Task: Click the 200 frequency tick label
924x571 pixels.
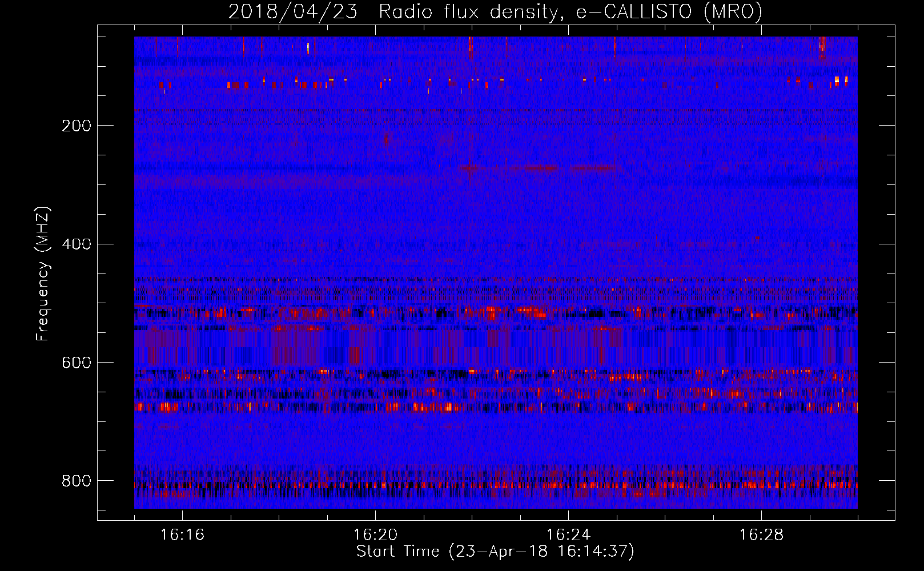Action: pyautogui.click(x=77, y=126)
